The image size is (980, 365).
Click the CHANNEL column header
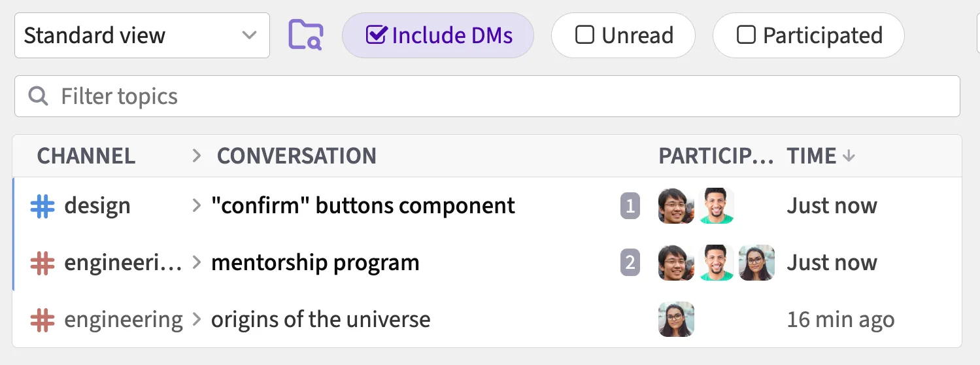point(86,156)
